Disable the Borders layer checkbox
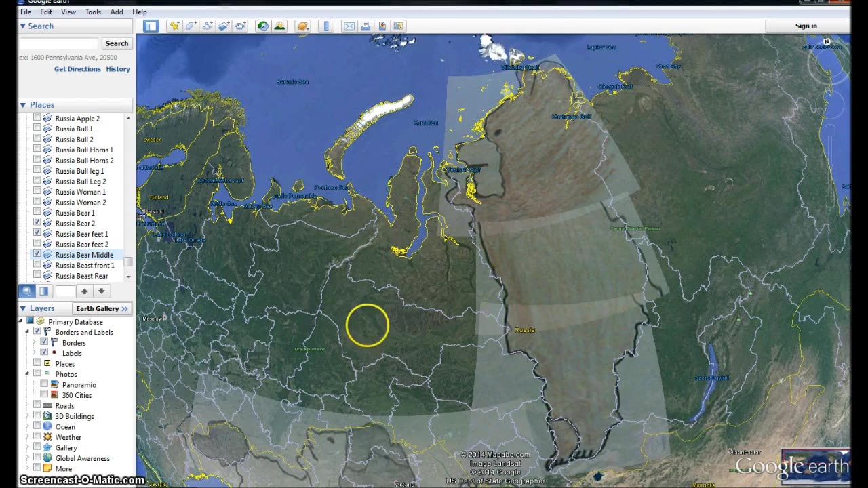The width and height of the screenshot is (868, 488). click(44, 342)
